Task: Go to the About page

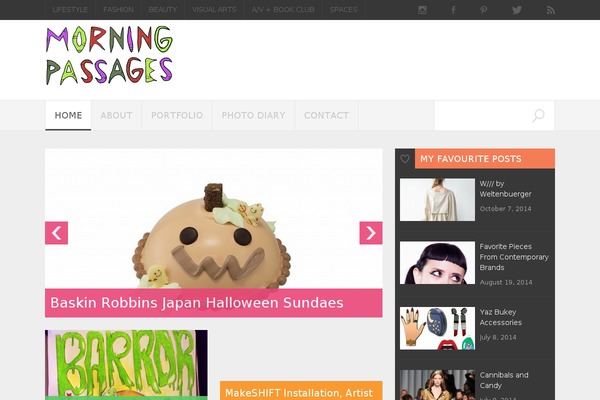Action: click(116, 115)
